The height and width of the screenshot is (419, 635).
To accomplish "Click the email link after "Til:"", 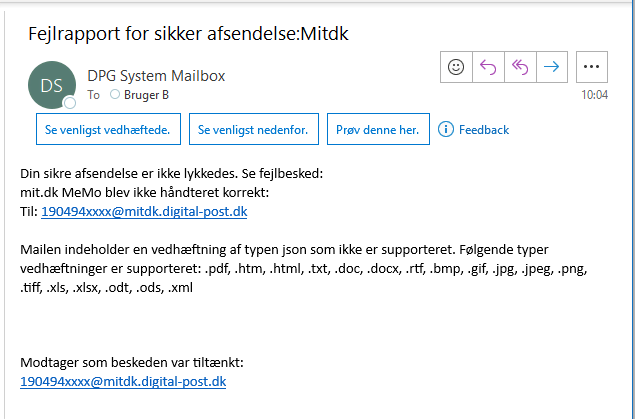I will coord(144,211).
